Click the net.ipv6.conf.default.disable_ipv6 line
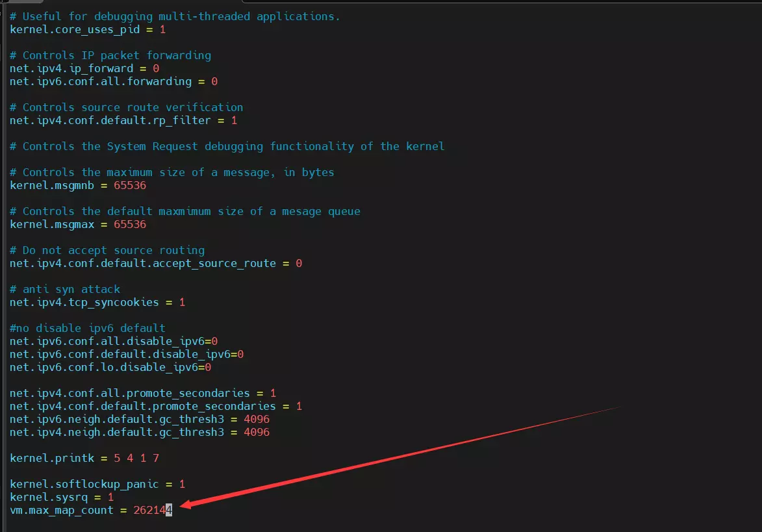 pos(127,355)
